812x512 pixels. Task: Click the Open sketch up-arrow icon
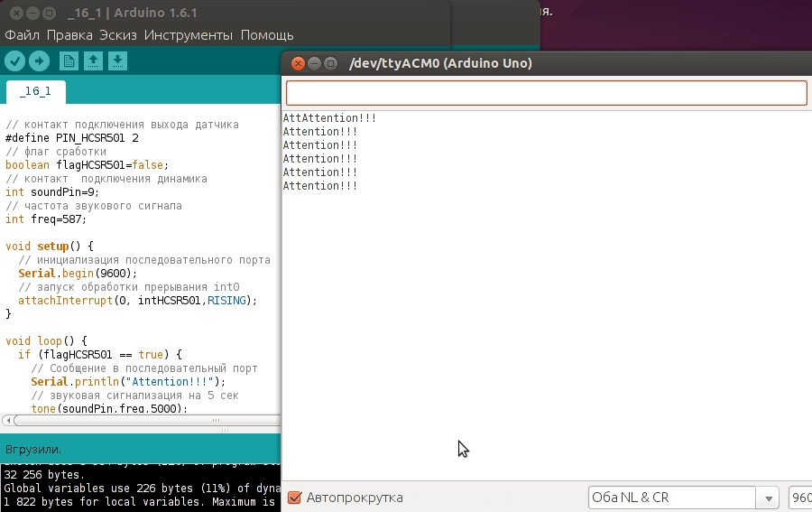point(93,61)
